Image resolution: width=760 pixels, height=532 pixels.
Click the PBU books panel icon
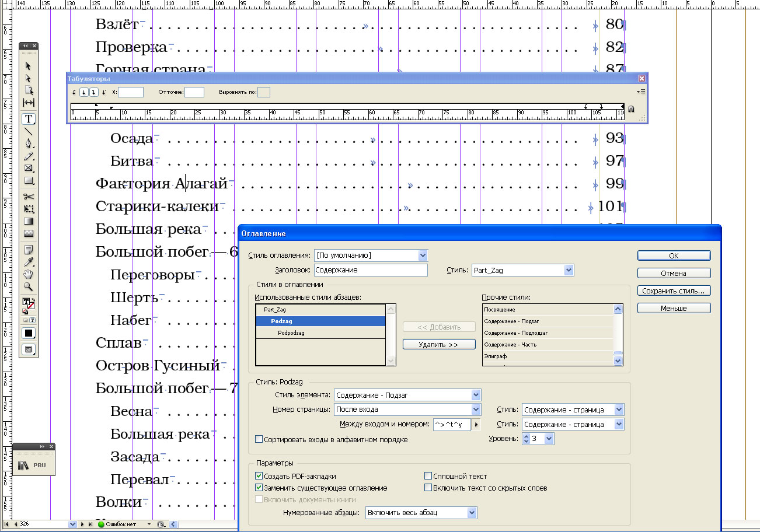[x=23, y=465]
